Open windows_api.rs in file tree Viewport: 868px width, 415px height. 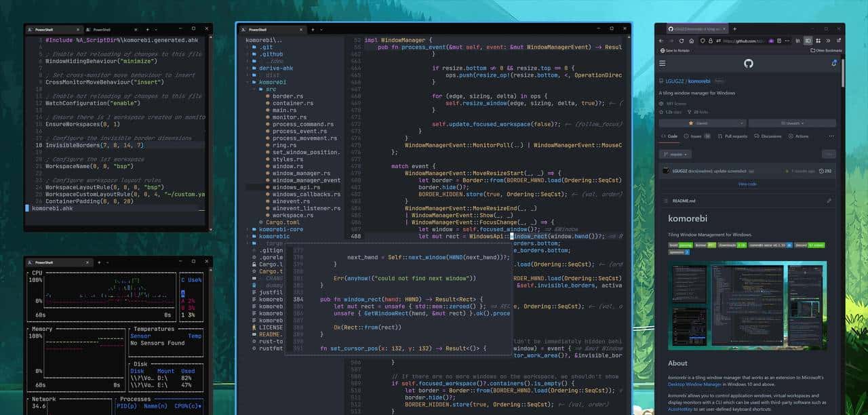tap(297, 187)
